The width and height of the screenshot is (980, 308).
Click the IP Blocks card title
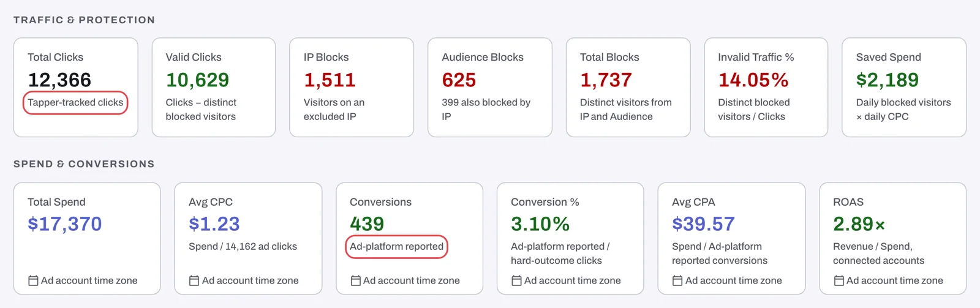coord(326,57)
